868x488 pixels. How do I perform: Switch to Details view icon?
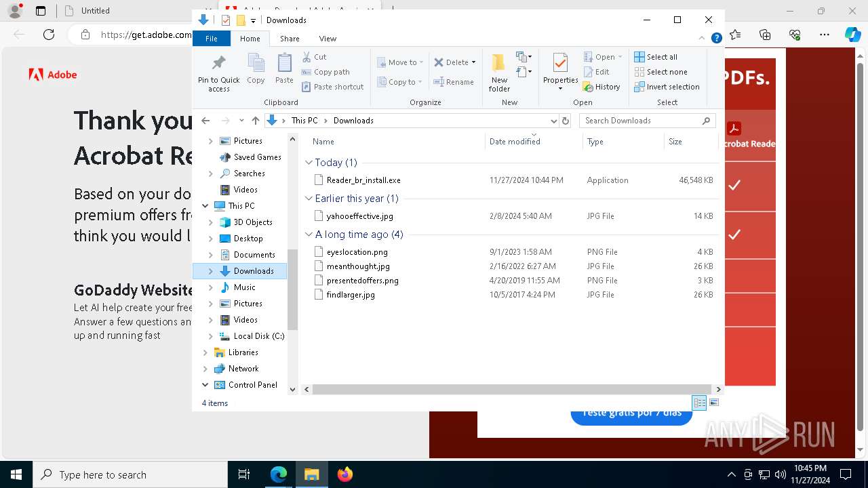(699, 403)
